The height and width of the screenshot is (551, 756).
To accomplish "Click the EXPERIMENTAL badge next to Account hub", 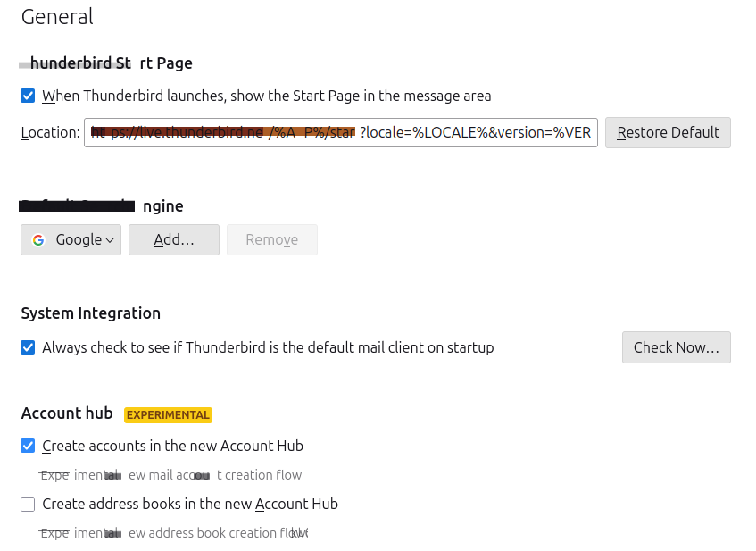I will pos(168,415).
